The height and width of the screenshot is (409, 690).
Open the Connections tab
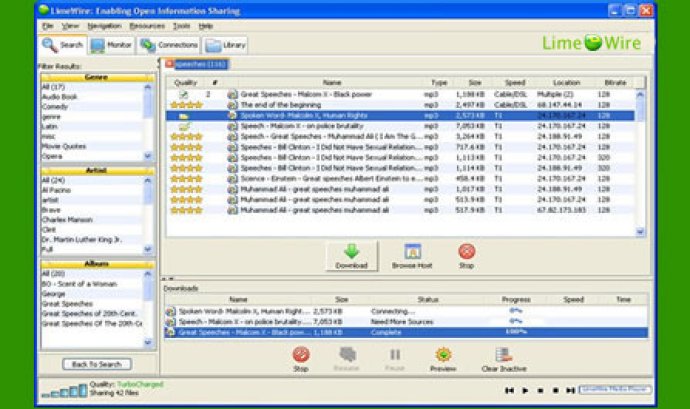(x=169, y=45)
